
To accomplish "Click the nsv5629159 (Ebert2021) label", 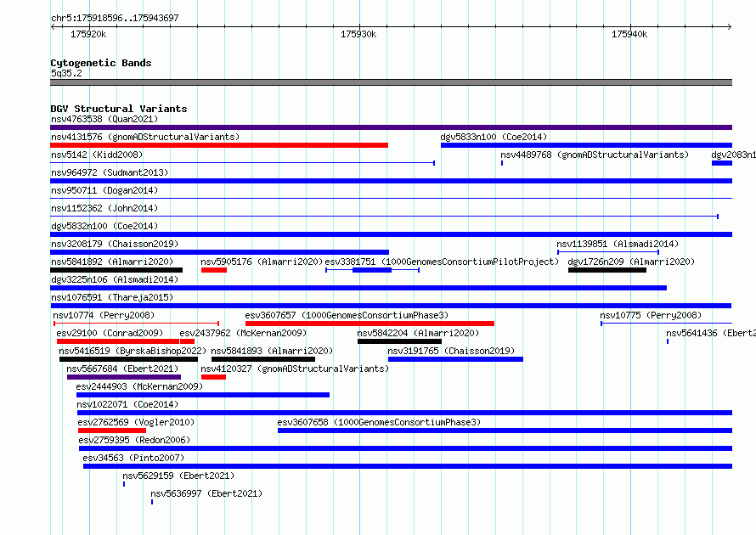I will point(178,476).
